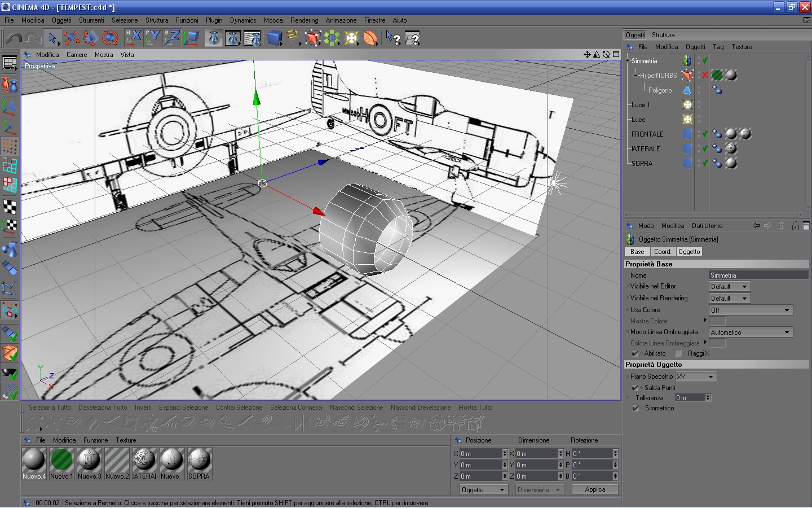The height and width of the screenshot is (508, 812).
Task: Open the Modo Linea Ombreggiata dropdown
Action: click(x=751, y=332)
